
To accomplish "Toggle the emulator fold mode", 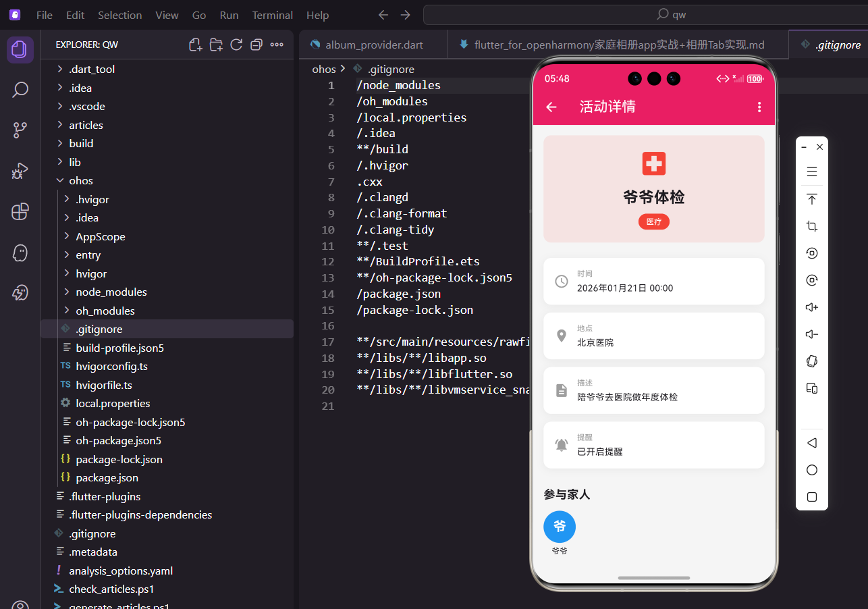I will 811,361.
